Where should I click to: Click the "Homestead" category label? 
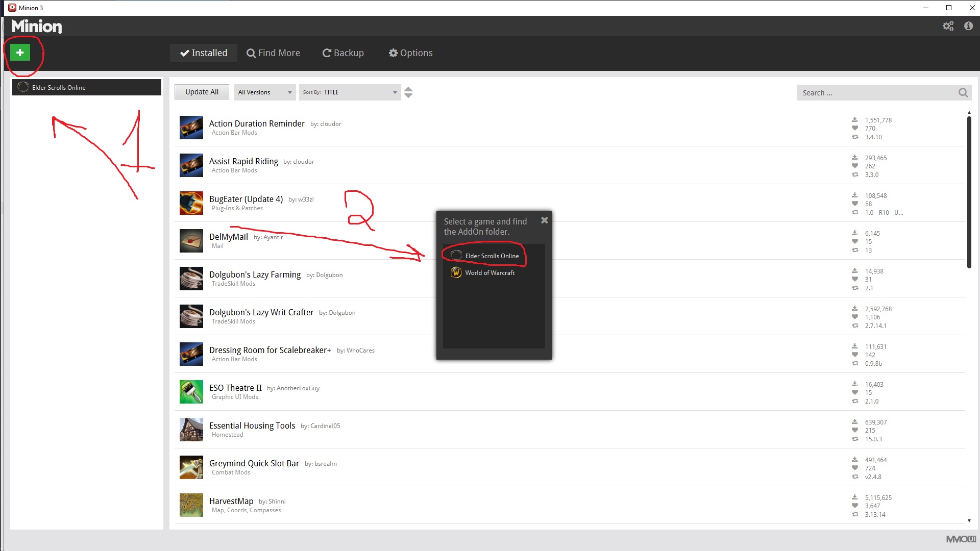(x=228, y=435)
